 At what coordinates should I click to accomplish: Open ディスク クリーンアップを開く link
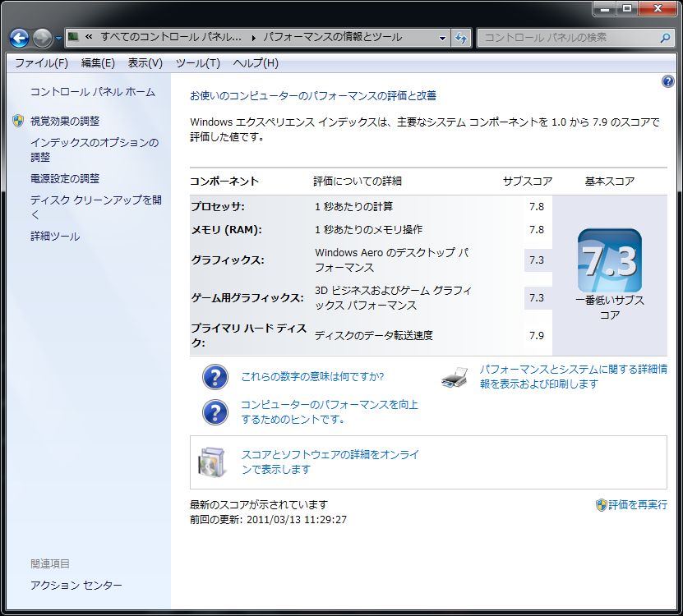pyautogui.click(x=96, y=207)
